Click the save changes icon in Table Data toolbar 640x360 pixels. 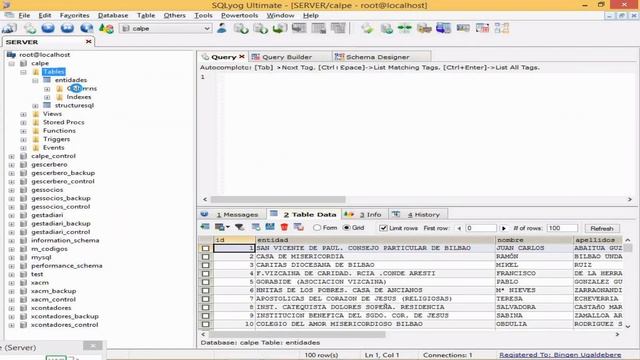coord(270,227)
